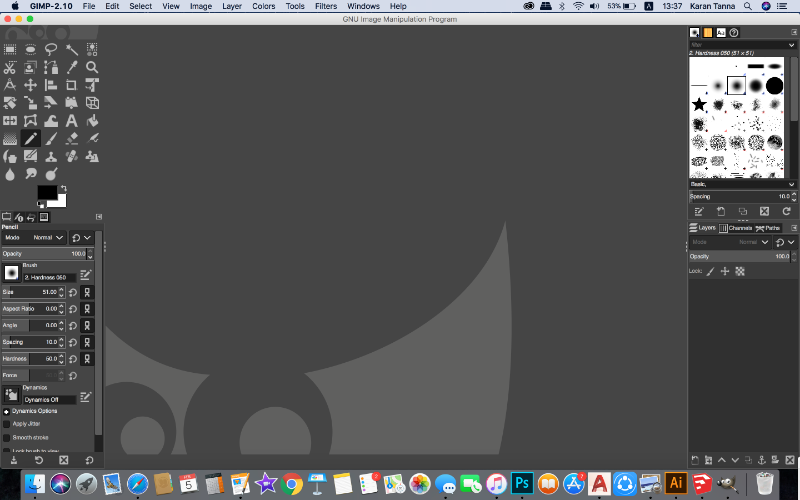Refresh brushes list button

click(x=786, y=211)
